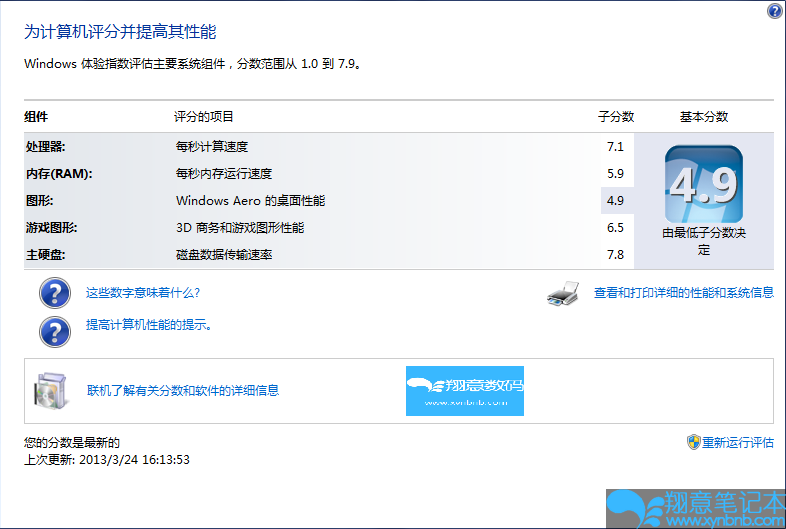The image size is (786, 529).
Task: Select the 游戏图形 row label
Action: [x=52, y=228]
